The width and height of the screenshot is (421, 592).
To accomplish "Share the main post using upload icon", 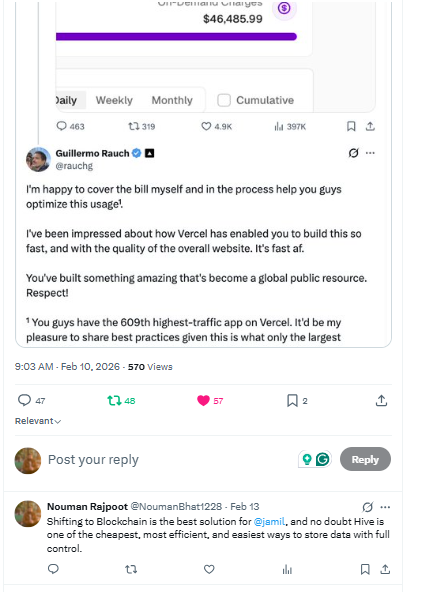I will 381,400.
